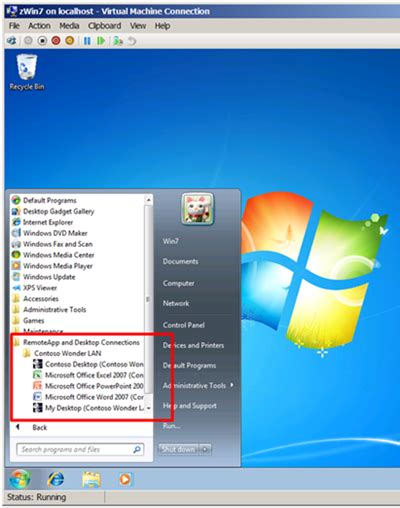Launch Microsoft Office Excel 2007 RemoteApp
Viewport: 400px width, 508px height.
[x=88, y=375]
